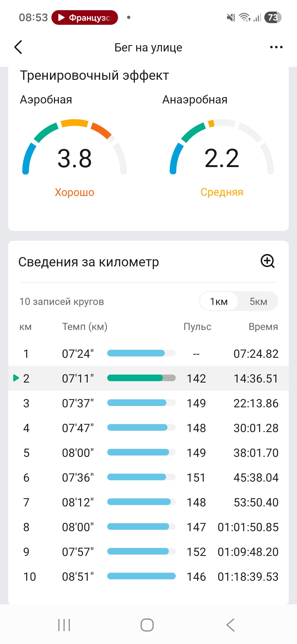Viewport: 297px width, 644px height.
Task: Open the red media playback pill in status bar
Action: pos(85,18)
